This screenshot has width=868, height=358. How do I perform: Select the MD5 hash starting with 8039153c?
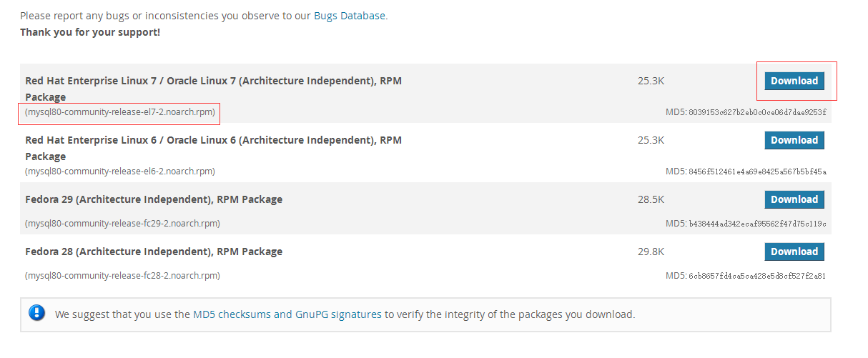[758, 112]
